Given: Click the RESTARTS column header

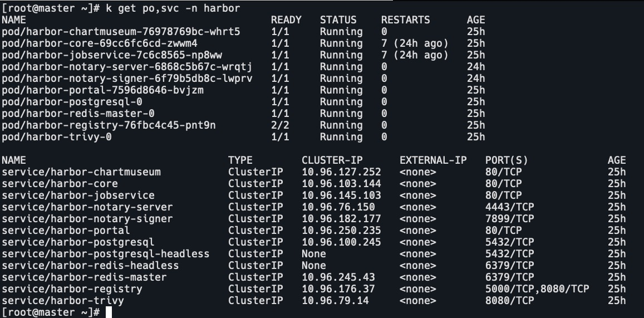Looking at the screenshot, I should point(405,20).
